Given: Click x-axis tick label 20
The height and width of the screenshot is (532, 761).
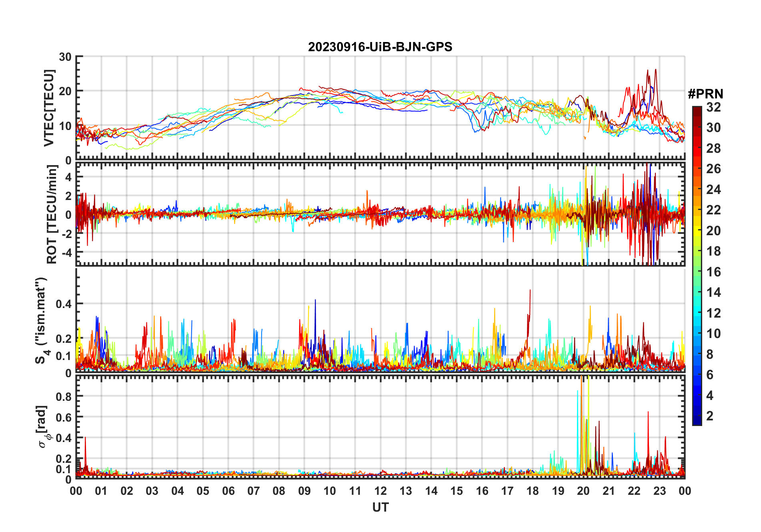Looking at the screenshot, I should click(x=583, y=491).
